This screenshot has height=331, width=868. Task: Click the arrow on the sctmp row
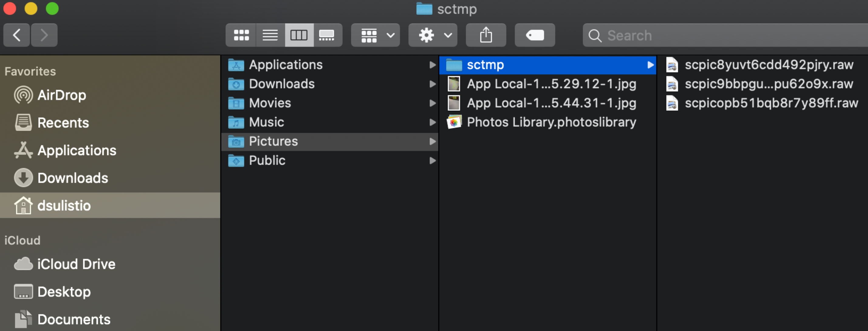(650, 65)
